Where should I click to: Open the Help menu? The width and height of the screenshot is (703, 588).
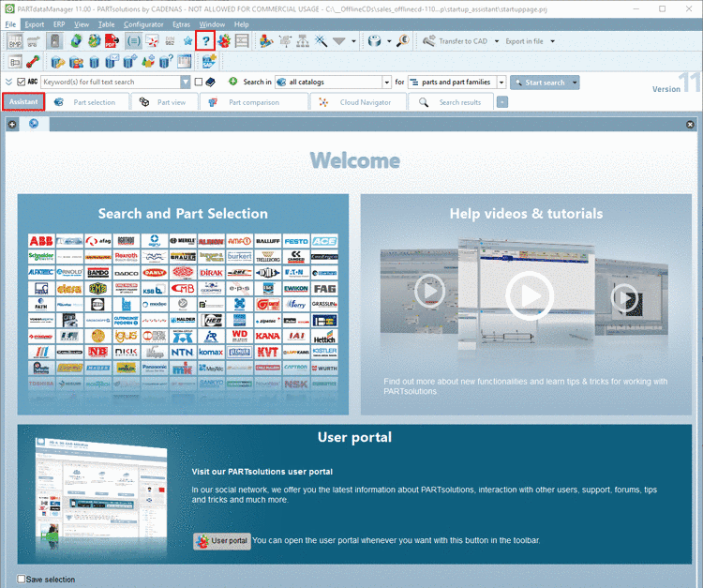click(x=241, y=24)
